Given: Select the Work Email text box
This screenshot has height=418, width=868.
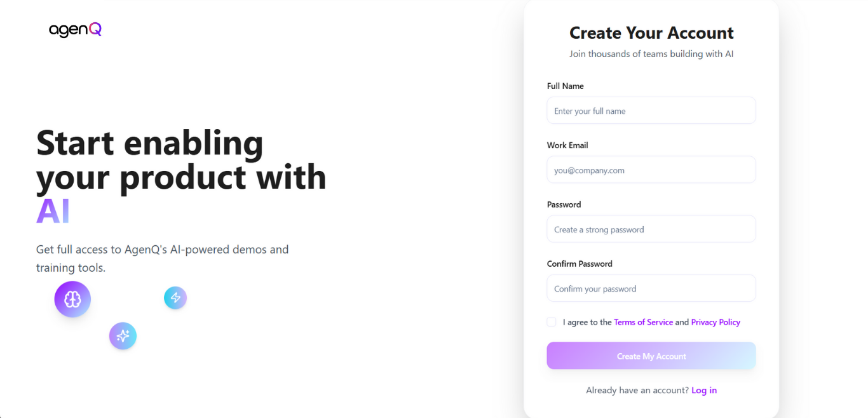Looking at the screenshot, I should pyautogui.click(x=651, y=170).
